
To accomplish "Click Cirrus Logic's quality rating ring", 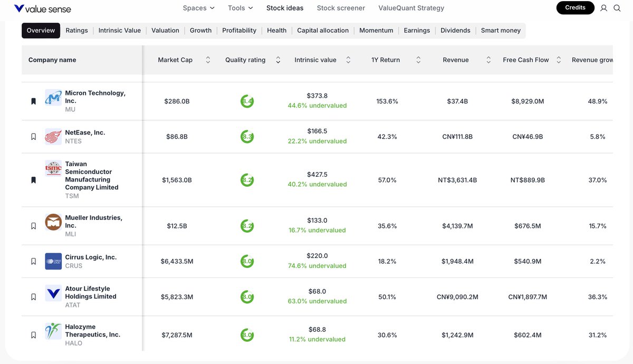I will (247, 261).
